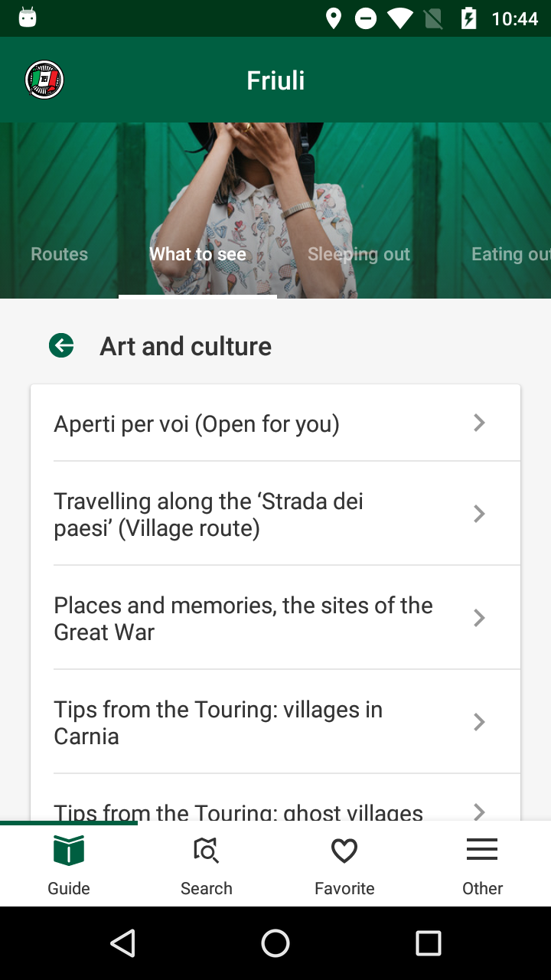Switch to the Sleeping out tab

point(359,254)
